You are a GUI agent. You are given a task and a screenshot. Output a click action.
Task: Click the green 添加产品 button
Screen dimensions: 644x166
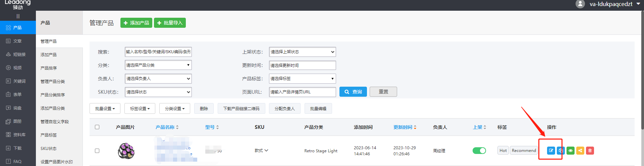pyautogui.click(x=136, y=23)
